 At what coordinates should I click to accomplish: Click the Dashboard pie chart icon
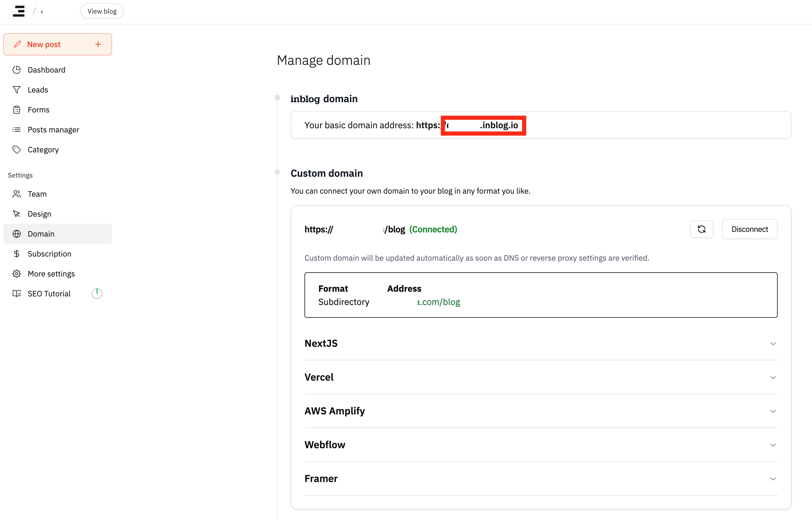pyautogui.click(x=17, y=70)
